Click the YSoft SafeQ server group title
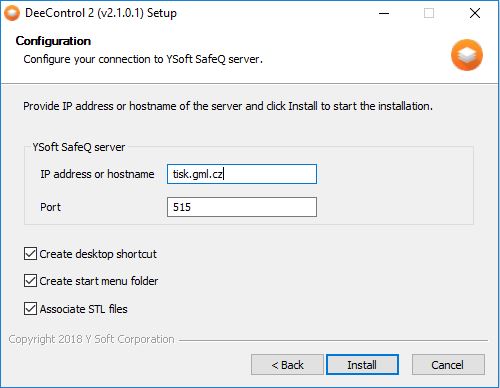Image resolution: width=500 pixels, height=388 pixels. click(79, 147)
